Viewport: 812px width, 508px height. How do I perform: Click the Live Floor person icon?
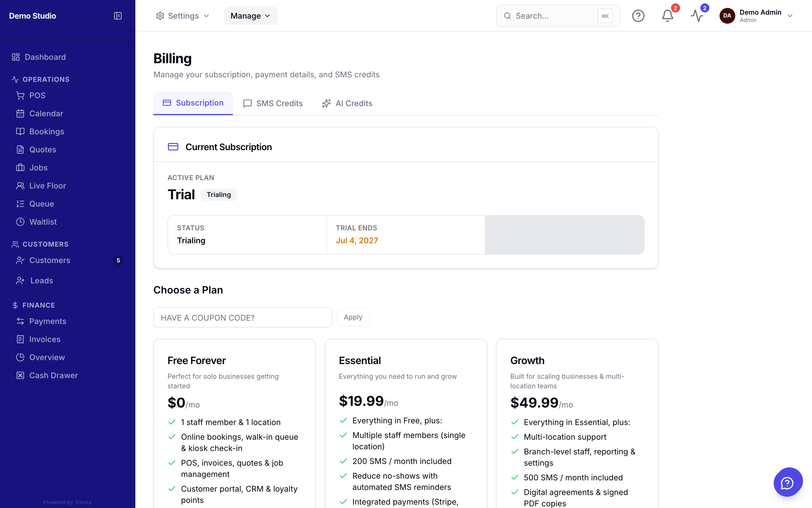coord(20,186)
